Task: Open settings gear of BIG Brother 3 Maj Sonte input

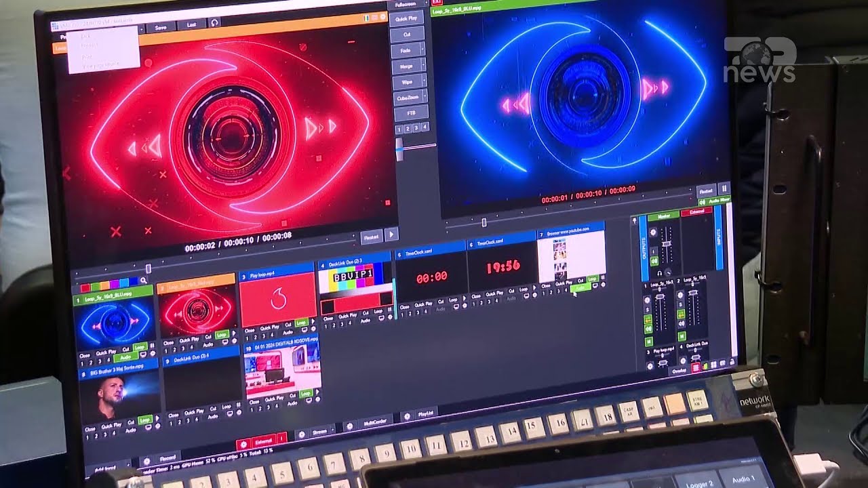Action: [x=157, y=426]
